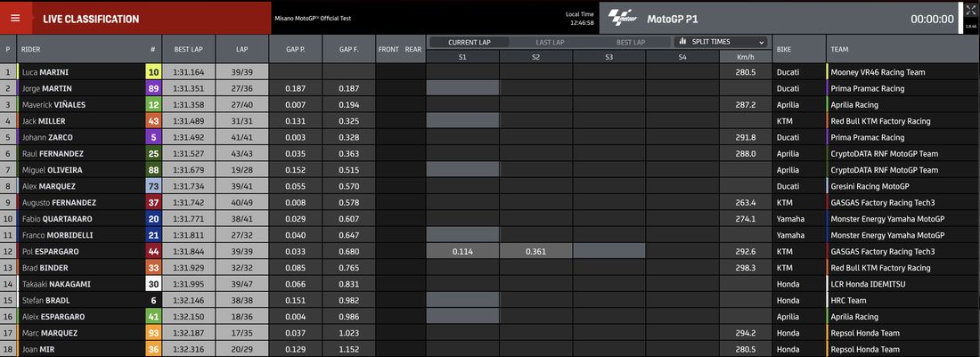Open the Split Times dropdown
The height and width of the screenshot is (357, 980).
(x=721, y=42)
